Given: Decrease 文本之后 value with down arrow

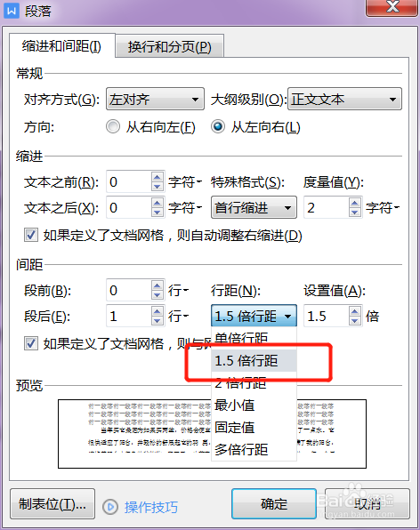Looking at the screenshot, I should click(x=157, y=213).
